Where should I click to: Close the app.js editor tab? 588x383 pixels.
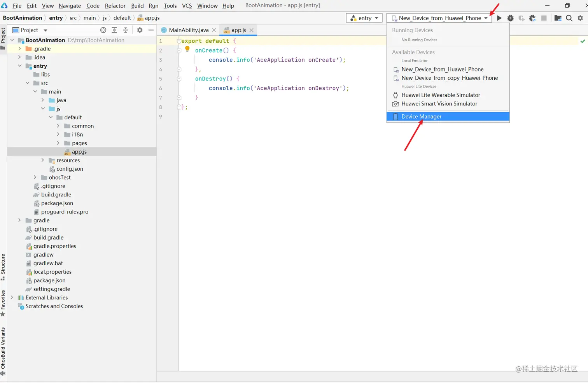252,30
